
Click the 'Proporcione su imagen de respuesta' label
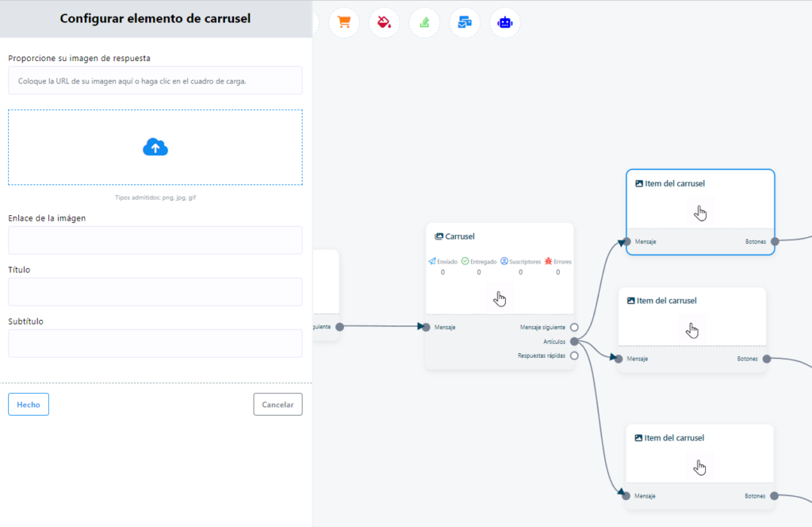[x=79, y=58]
